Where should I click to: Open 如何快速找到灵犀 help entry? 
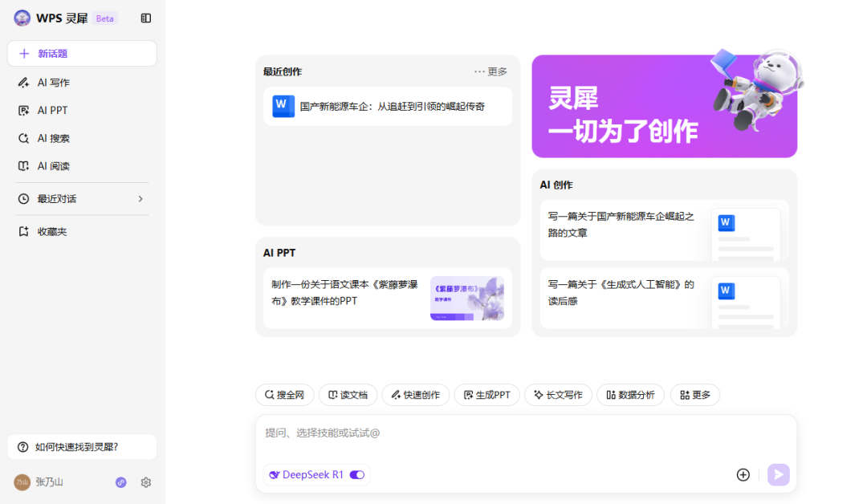(82, 447)
